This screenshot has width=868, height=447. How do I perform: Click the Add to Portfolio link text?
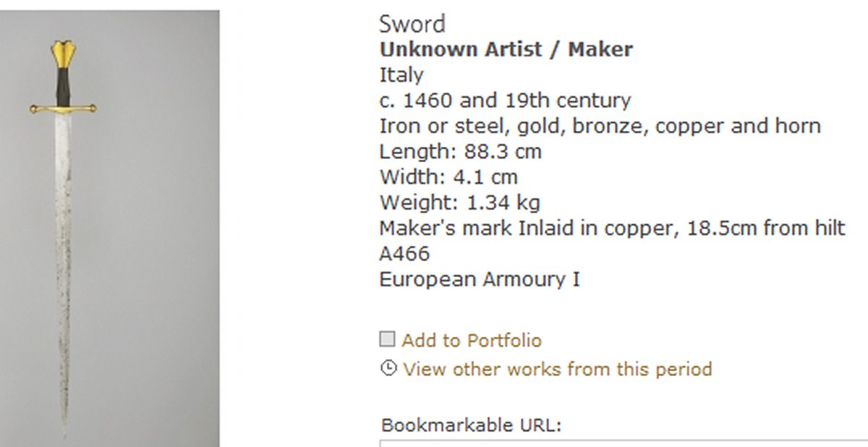coord(472,340)
